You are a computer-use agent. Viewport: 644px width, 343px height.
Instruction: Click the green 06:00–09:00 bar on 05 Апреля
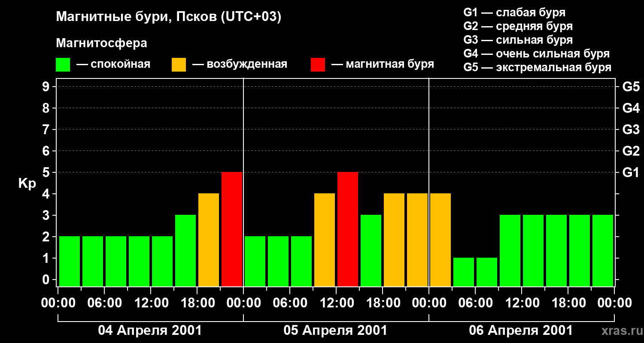(301, 262)
